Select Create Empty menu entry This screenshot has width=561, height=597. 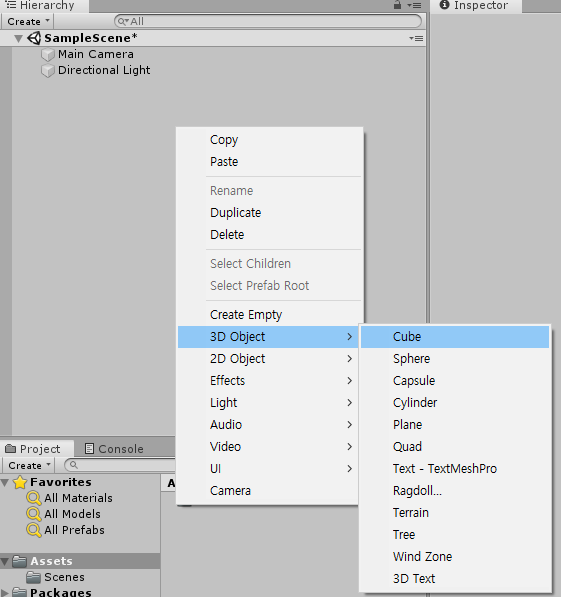point(270,315)
